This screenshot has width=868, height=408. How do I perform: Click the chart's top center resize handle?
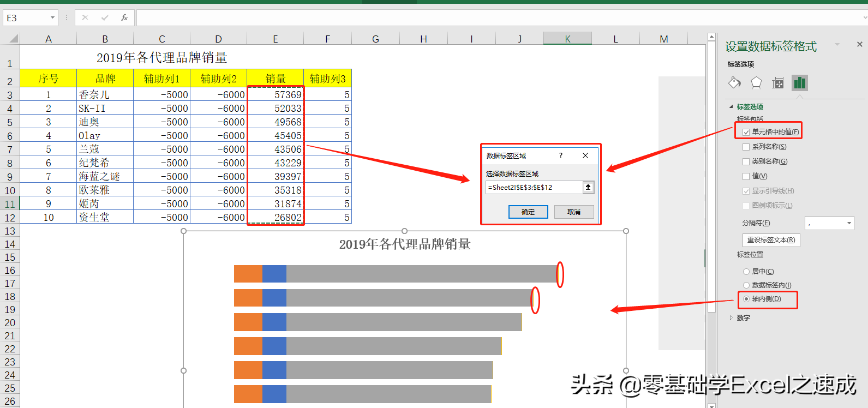(404, 231)
